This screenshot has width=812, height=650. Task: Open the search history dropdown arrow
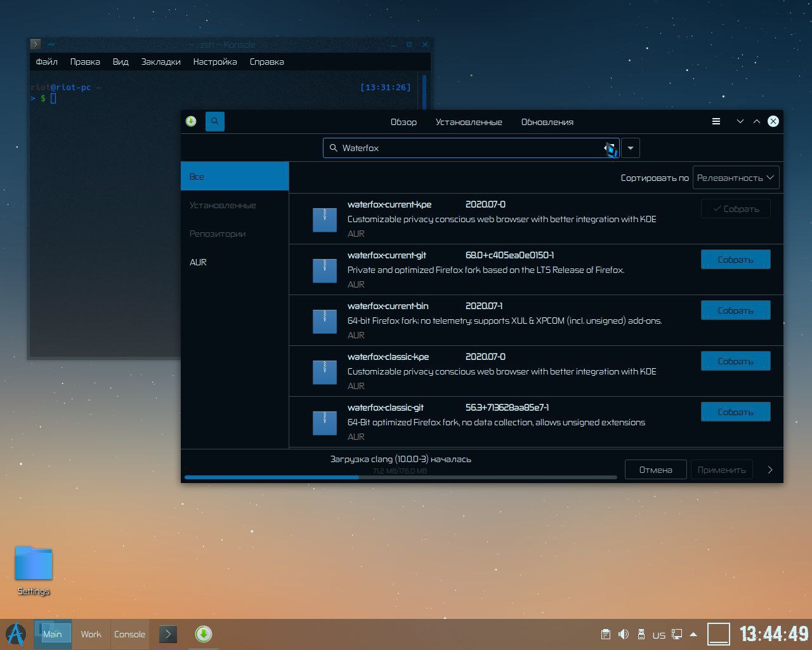pyautogui.click(x=631, y=148)
